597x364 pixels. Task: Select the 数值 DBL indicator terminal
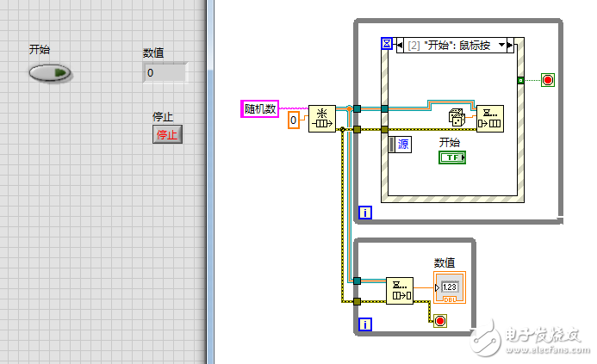(x=451, y=287)
